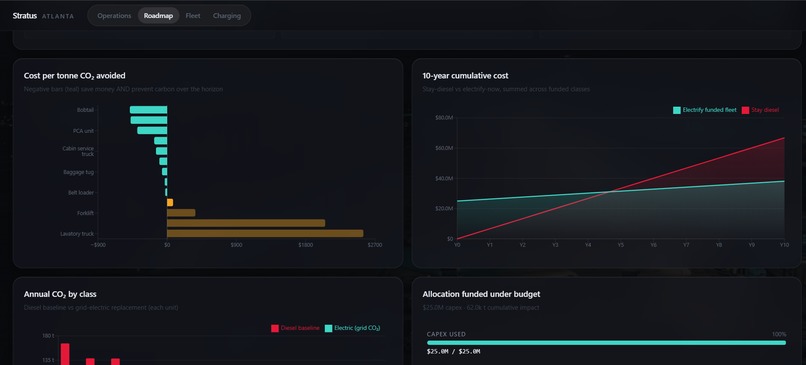Click the '$20.0M' y-axis label
This screenshot has height=365, width=806.
[444, 209]
